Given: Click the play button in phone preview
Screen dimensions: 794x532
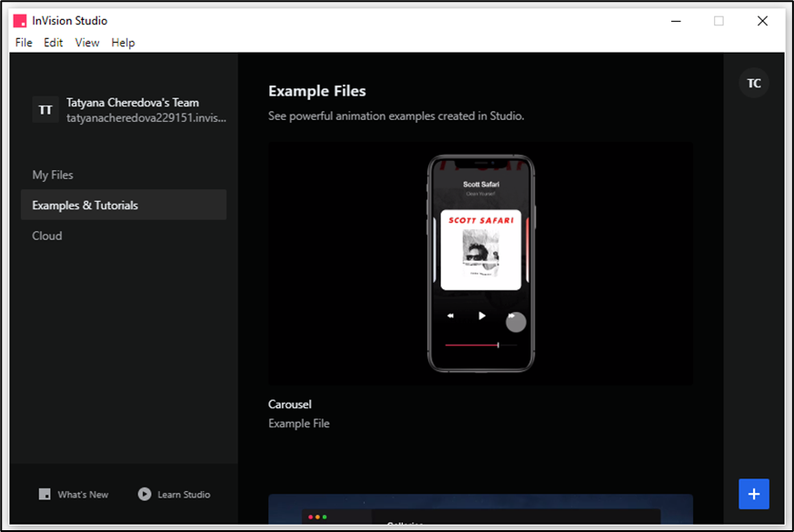Looking at the screenshot, I should [481, 316].
